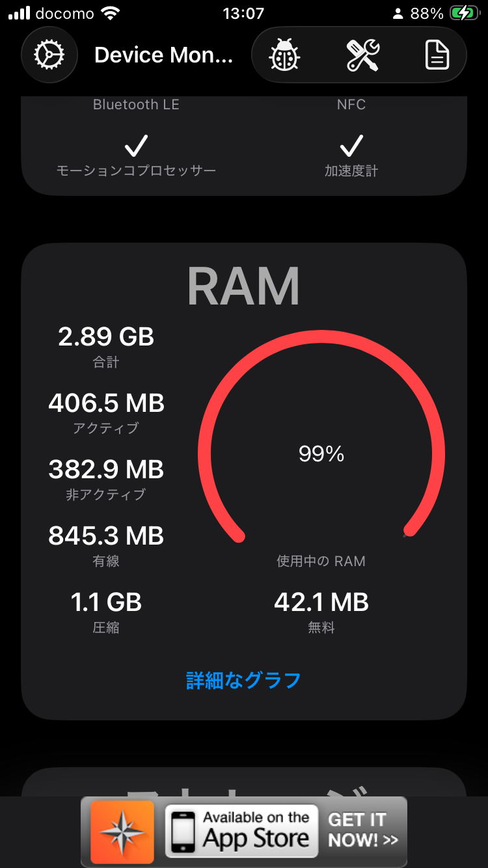Tap the document report icon
Image resolution: width=488 pixels, height=868 pixels.
coord(437,55)
